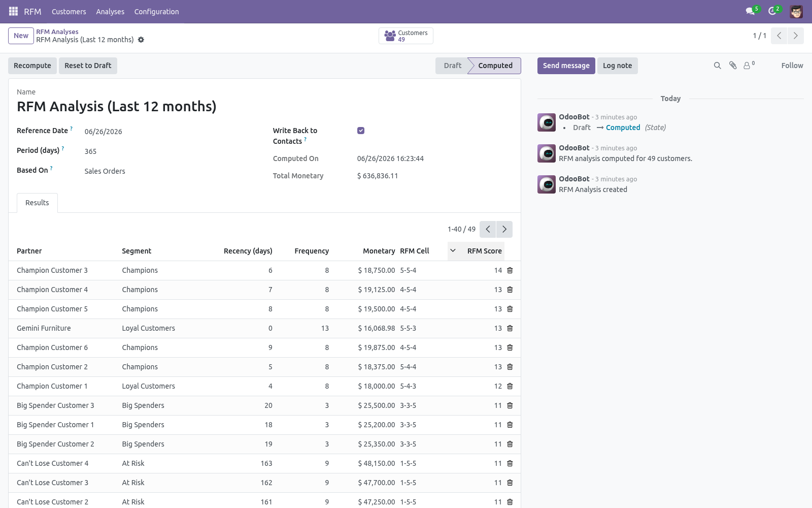Viewport: 812px width, 508px height.
Task: Delete Champion Customer 3 row
Action: coord(510,270)
